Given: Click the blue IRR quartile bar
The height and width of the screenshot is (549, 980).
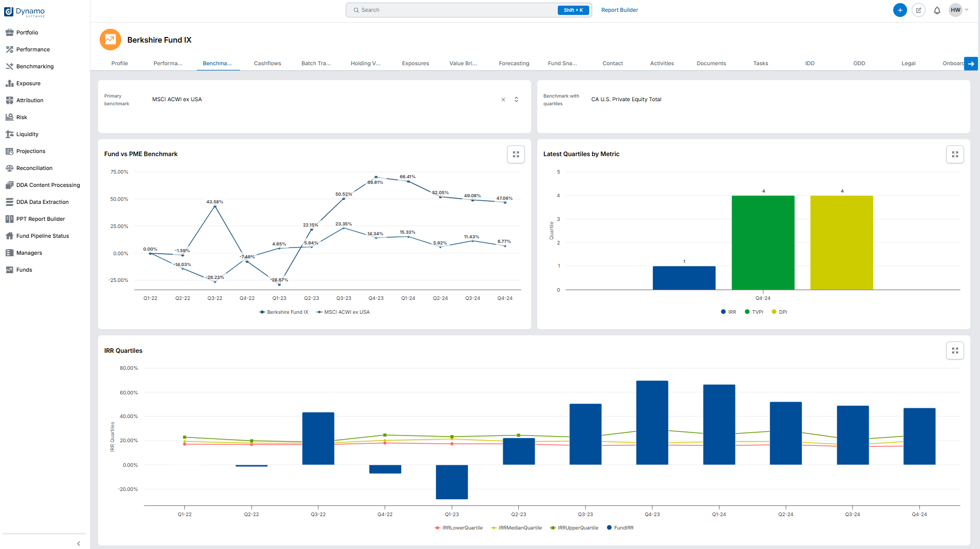Looking at the screenshot, I should click(x=684, y=278).
